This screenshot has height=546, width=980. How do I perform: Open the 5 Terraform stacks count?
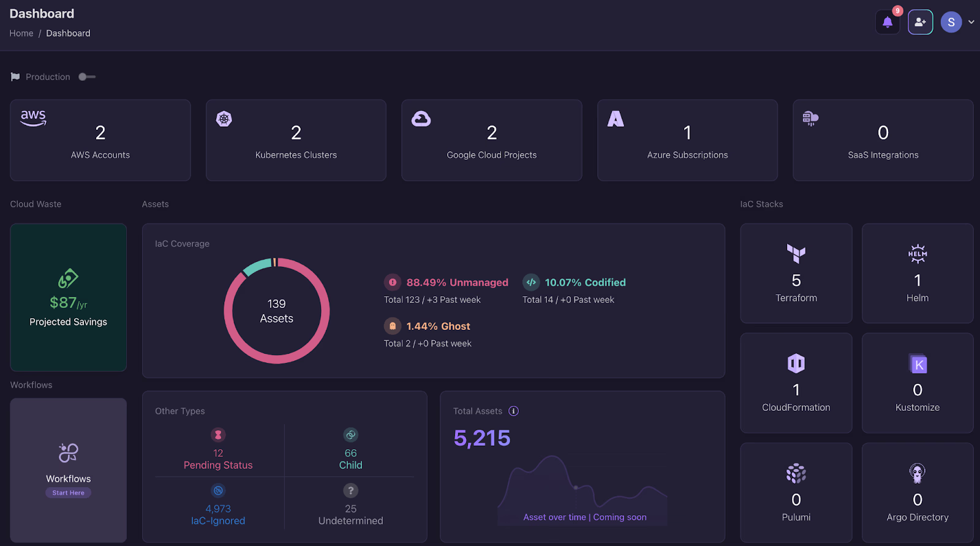click(x=796, y=280)
